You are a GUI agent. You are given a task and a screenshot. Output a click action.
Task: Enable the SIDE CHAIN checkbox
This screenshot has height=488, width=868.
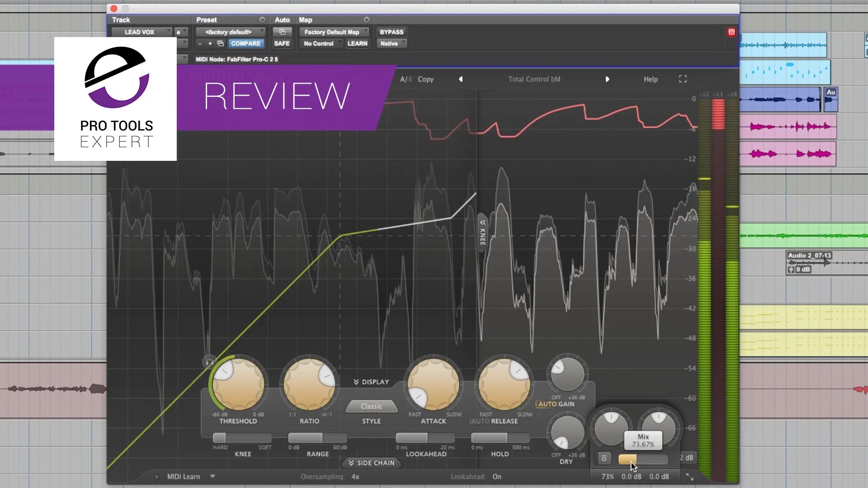click(372, 463)
